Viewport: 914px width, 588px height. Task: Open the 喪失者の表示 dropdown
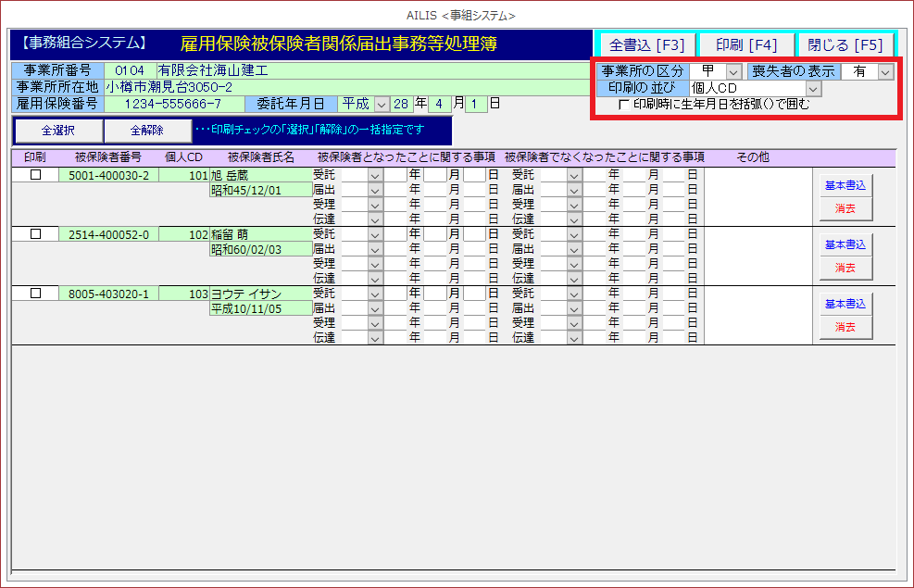[x=885, y=71]
